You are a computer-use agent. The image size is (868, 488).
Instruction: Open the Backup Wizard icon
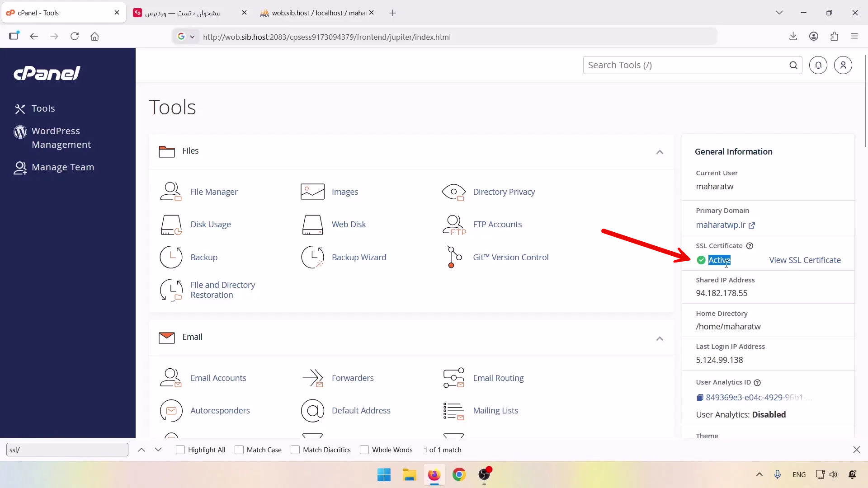[312, 257]
